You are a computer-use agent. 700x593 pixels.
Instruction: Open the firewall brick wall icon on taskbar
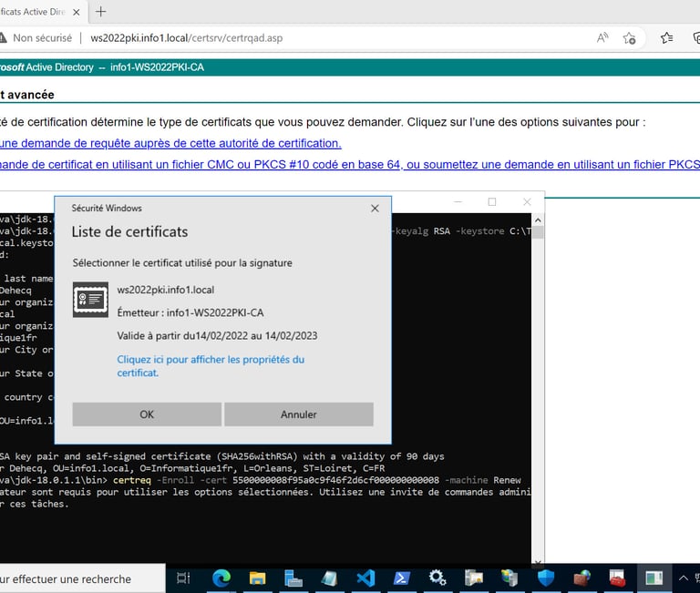point(582,578)
